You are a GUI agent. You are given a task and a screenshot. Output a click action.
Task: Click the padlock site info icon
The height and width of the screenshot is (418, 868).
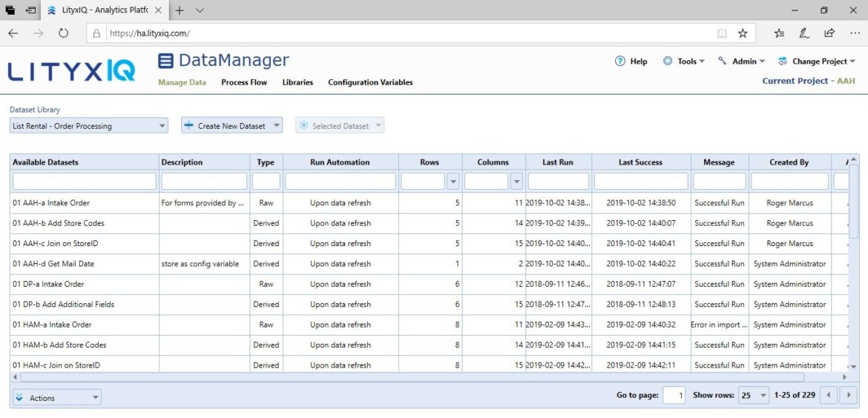click(96, 33)
